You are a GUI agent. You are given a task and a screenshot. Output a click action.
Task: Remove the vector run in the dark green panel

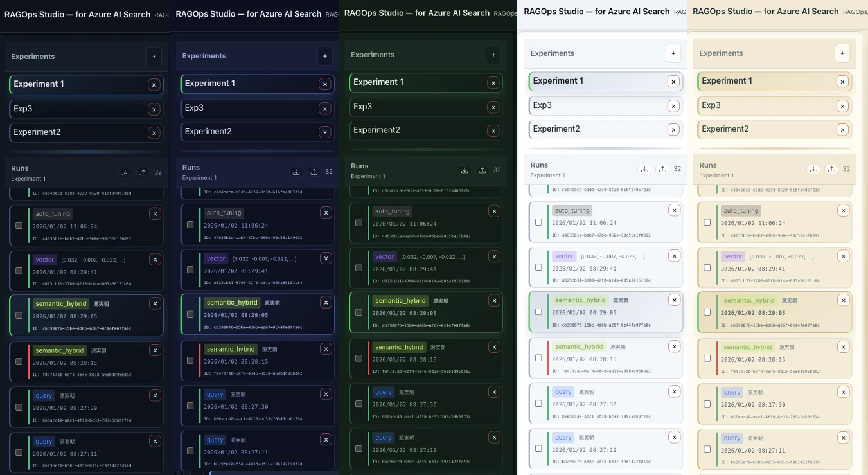[494, 256]
